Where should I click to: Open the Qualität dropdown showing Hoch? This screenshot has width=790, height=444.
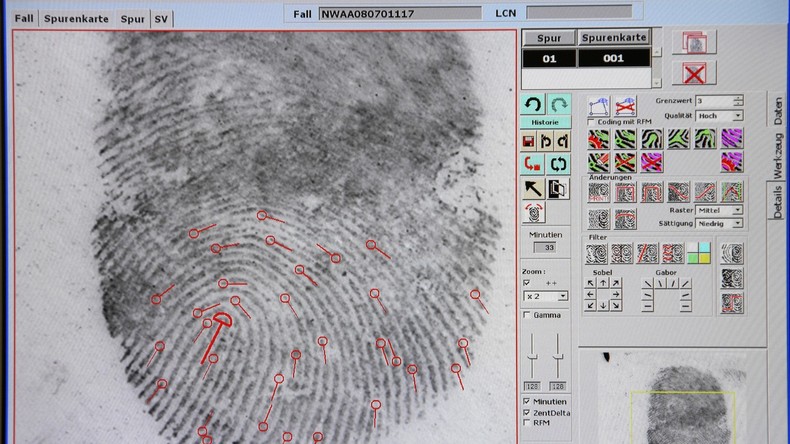(x=719, y=116)
